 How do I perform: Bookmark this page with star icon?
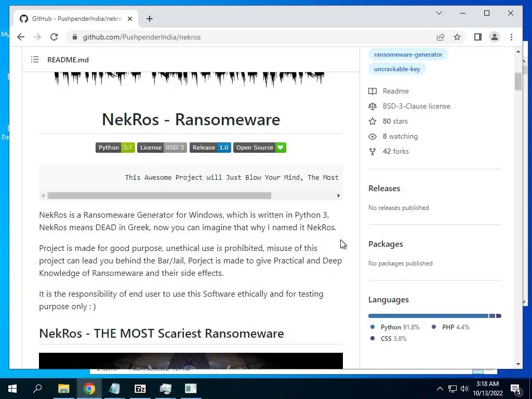pyautogui.click(x=457, y=37)
